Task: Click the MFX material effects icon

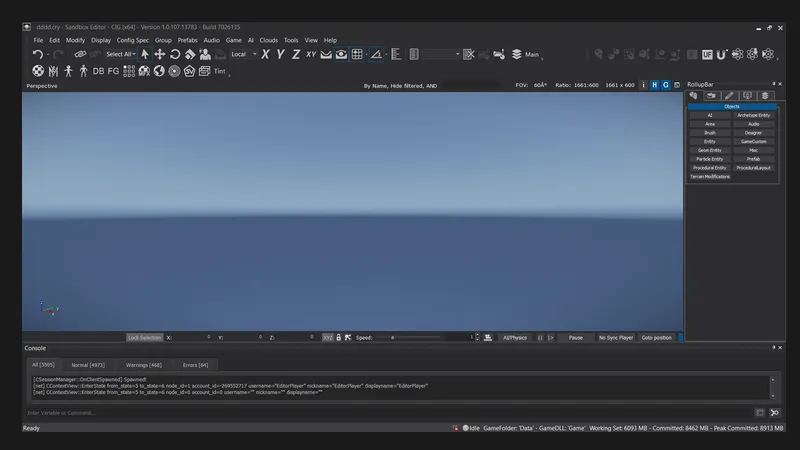Action: (x=144, y=71)
